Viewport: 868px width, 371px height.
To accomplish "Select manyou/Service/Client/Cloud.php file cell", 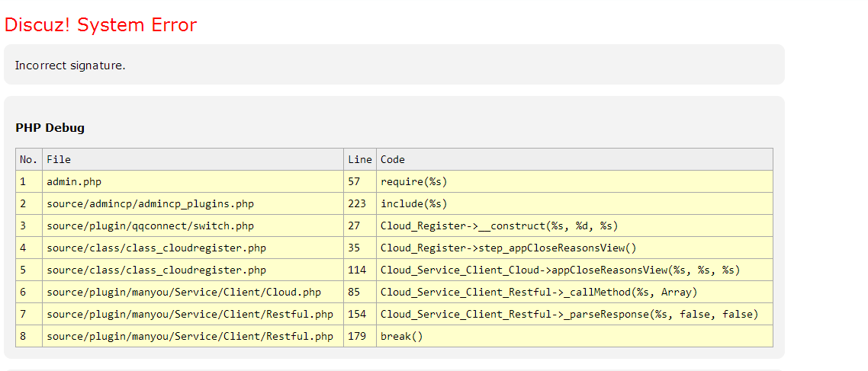I will tap(193, 292).
